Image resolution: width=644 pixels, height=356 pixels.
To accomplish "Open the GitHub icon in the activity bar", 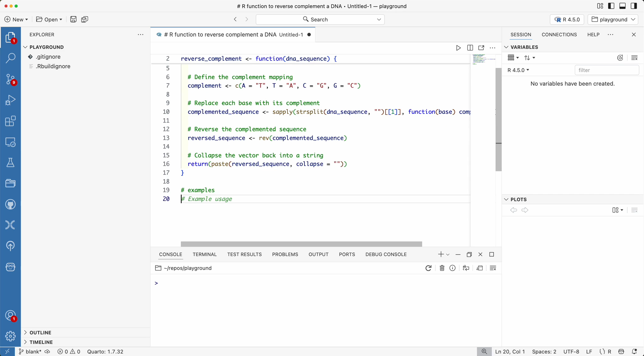I will [11, 204].
